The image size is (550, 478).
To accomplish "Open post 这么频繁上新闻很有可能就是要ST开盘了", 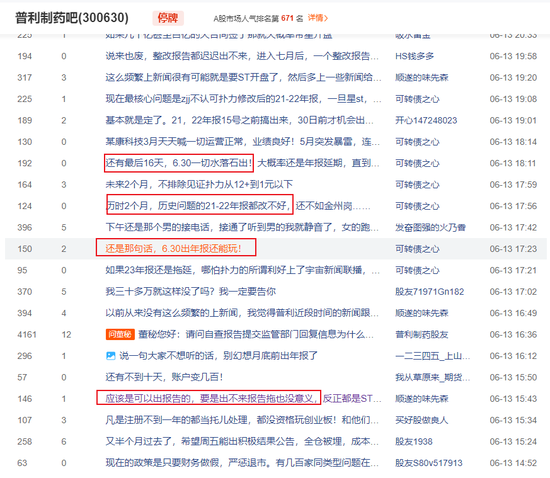I will [x=243, y=78].
